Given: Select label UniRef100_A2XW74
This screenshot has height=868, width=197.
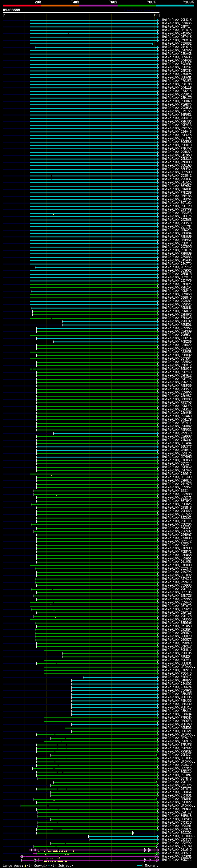Looking at the screenshot, I should point(177,829).
